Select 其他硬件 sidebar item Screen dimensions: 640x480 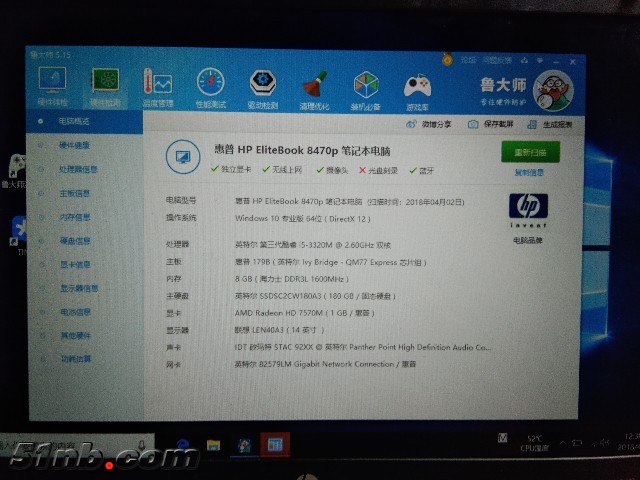[x=76, y=336]
